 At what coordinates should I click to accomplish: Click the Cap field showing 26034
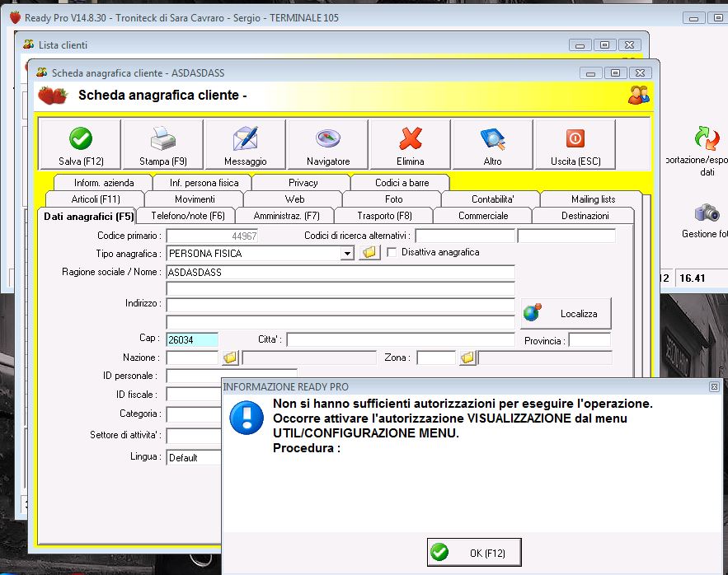click(x=192, y=339)
